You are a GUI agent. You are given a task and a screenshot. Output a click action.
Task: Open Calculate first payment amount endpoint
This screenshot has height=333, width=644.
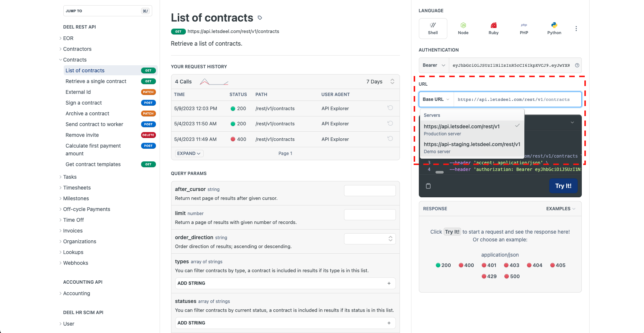(110, 149)
